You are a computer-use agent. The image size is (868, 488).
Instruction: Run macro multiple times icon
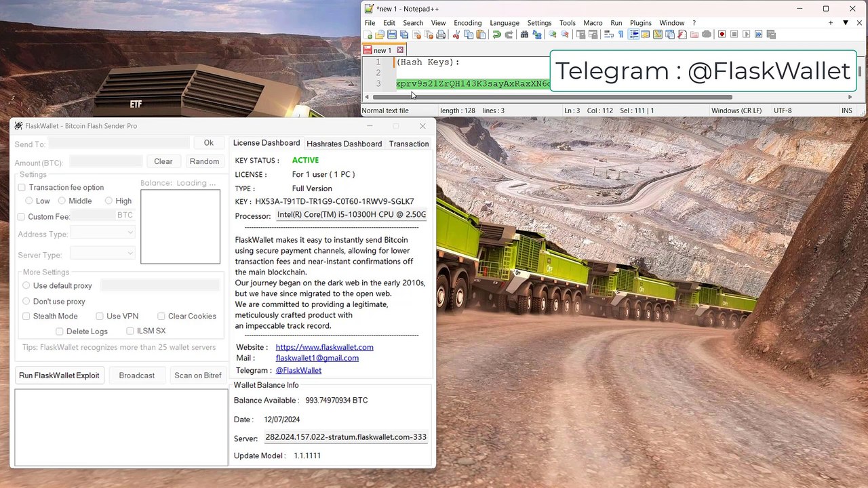(x=759, y=35)
